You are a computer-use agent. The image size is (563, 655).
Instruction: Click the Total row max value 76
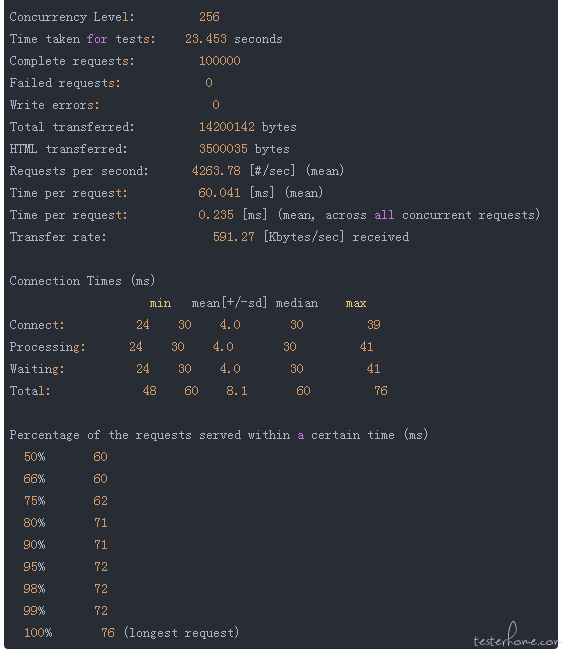point(380,391)
